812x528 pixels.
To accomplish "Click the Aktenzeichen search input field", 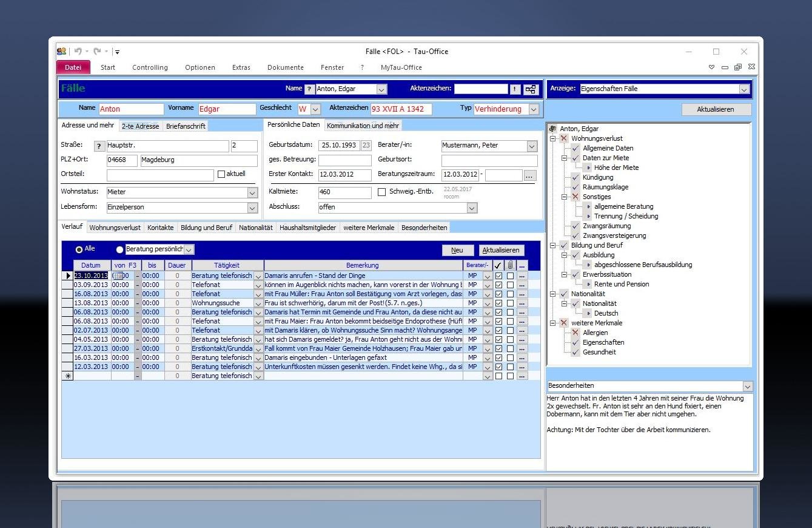I will pos(481,89).
